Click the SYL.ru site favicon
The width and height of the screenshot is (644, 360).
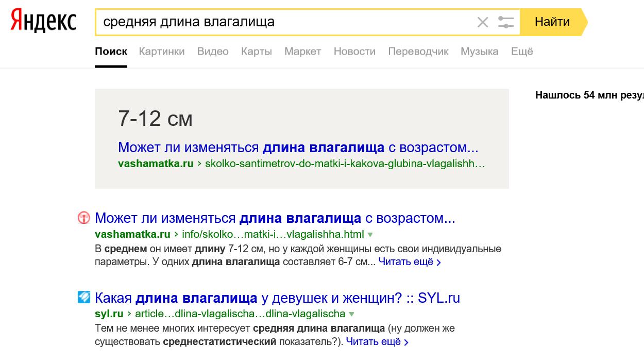tap(83, 298)
